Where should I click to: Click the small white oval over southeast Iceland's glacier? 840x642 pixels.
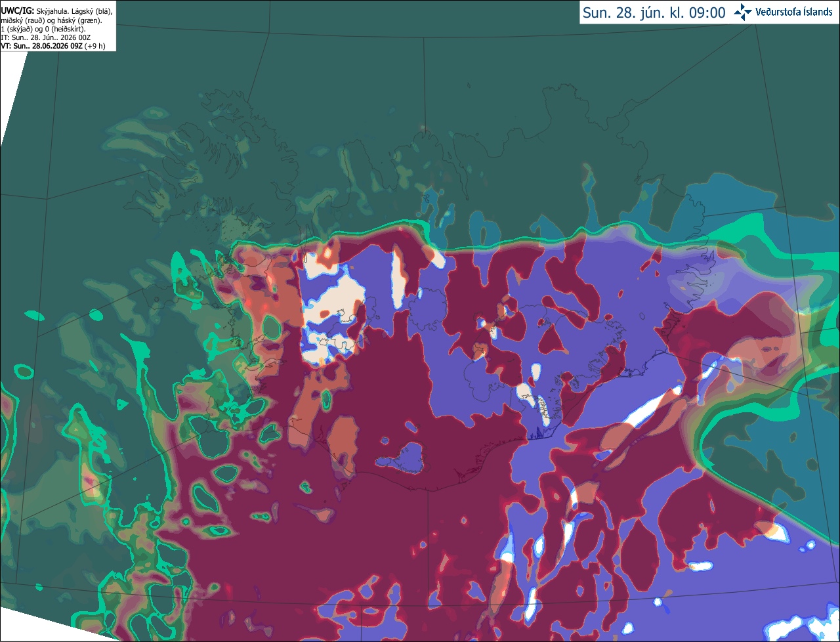click(537, 373)
